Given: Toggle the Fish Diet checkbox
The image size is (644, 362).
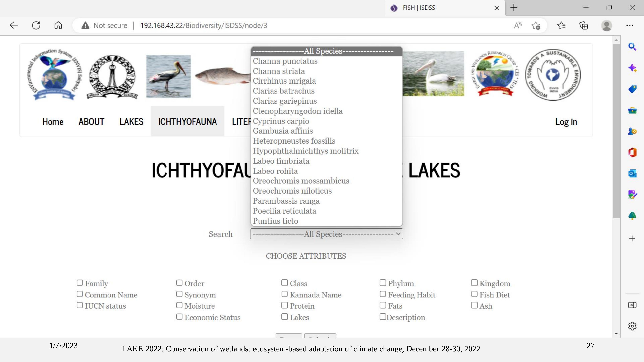Looking at the screenshot, I should coord(474,294).
